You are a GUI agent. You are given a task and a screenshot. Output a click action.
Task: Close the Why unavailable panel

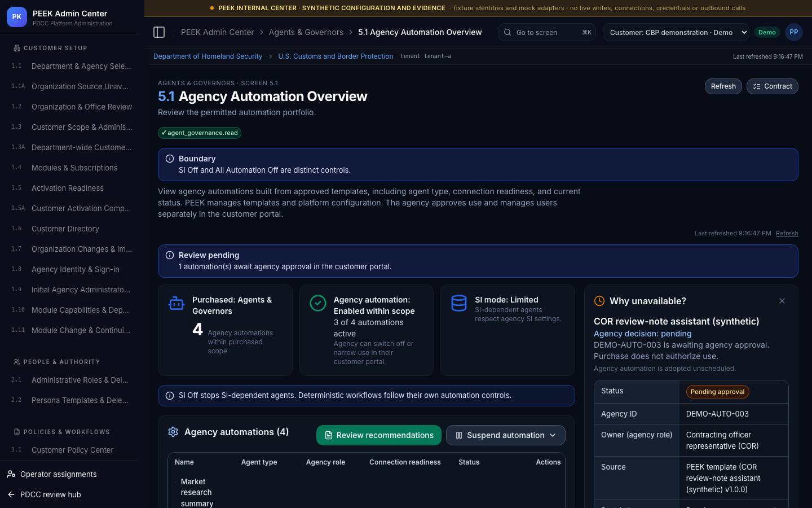click(x=782, y=301)
